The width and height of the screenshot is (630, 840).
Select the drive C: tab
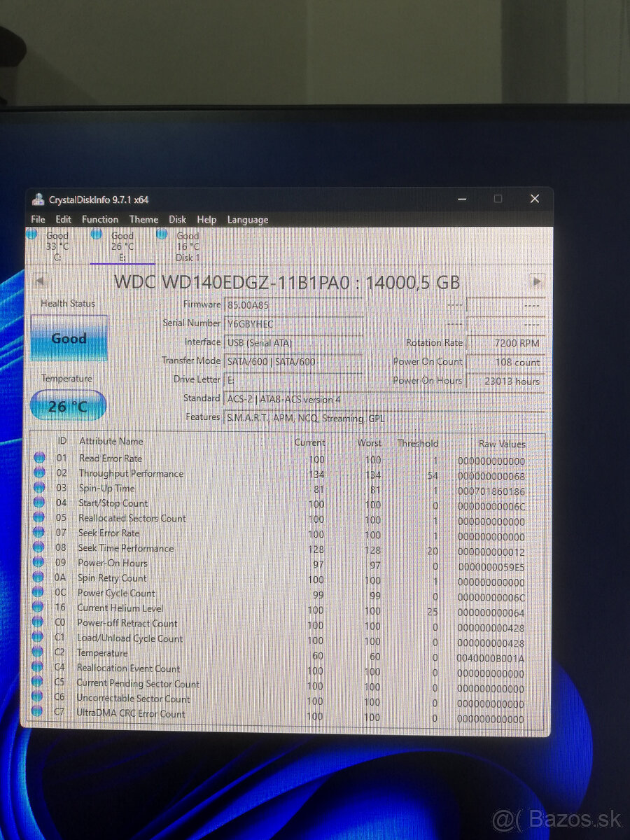click(56, 245)
